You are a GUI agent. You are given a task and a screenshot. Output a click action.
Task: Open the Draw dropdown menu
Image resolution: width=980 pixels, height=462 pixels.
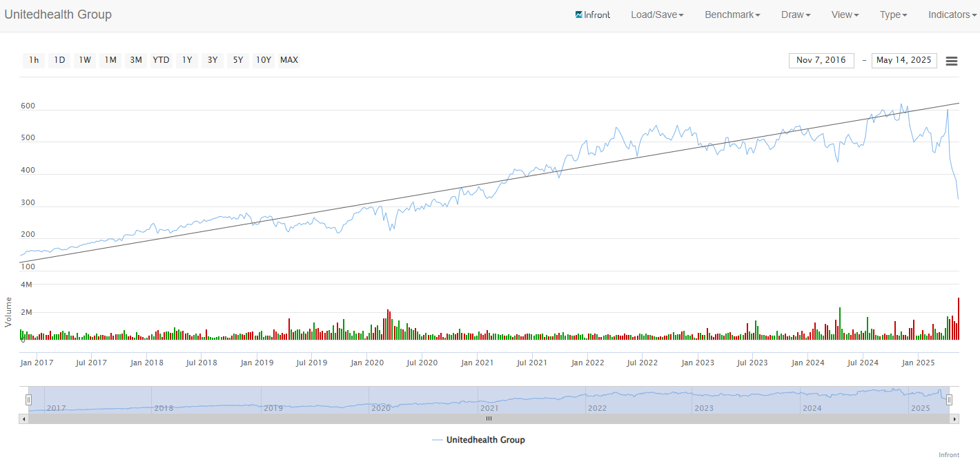pyautogui.click(x=796, y=15)
